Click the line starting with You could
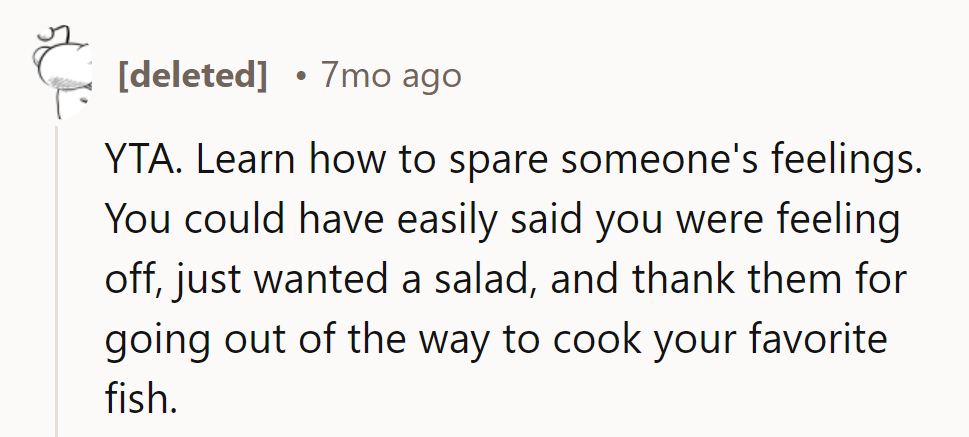This screenshot has height=437, width=969. point(500,221)
